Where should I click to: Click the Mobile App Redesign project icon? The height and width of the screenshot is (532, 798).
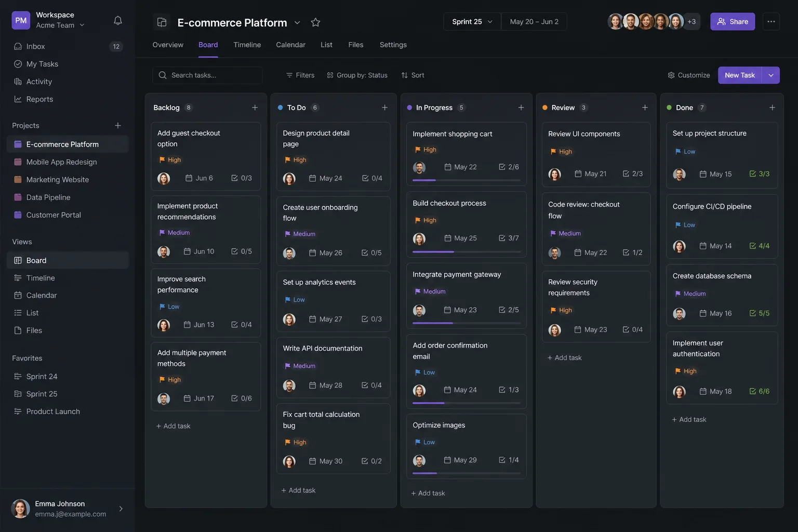tap(18, 162)
